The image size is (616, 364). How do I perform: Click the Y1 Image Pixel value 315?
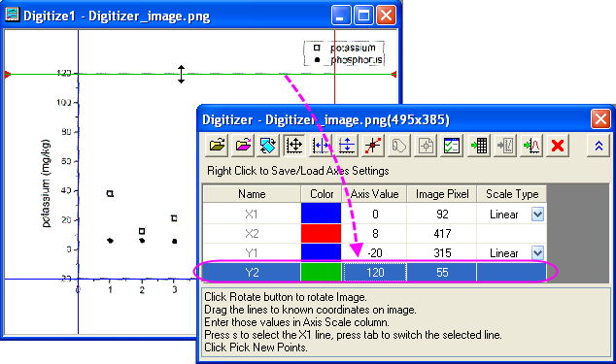(x=442, y=253)
